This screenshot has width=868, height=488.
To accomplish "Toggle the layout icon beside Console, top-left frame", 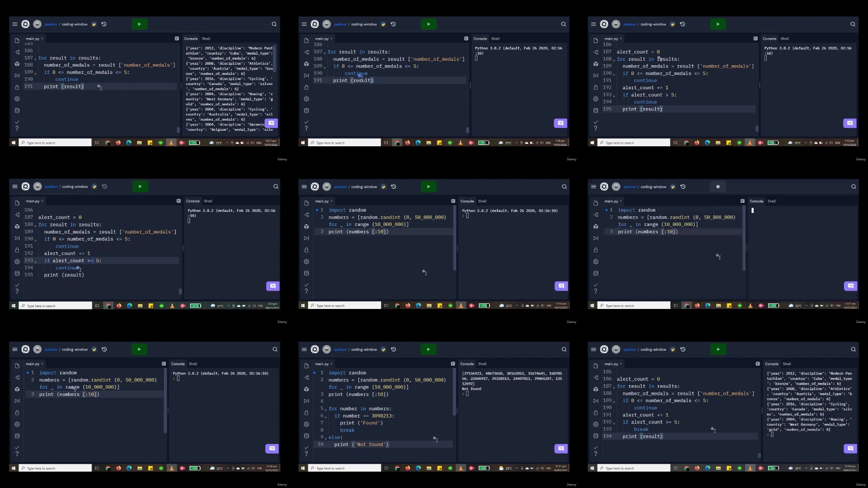I will coord(177,38).
